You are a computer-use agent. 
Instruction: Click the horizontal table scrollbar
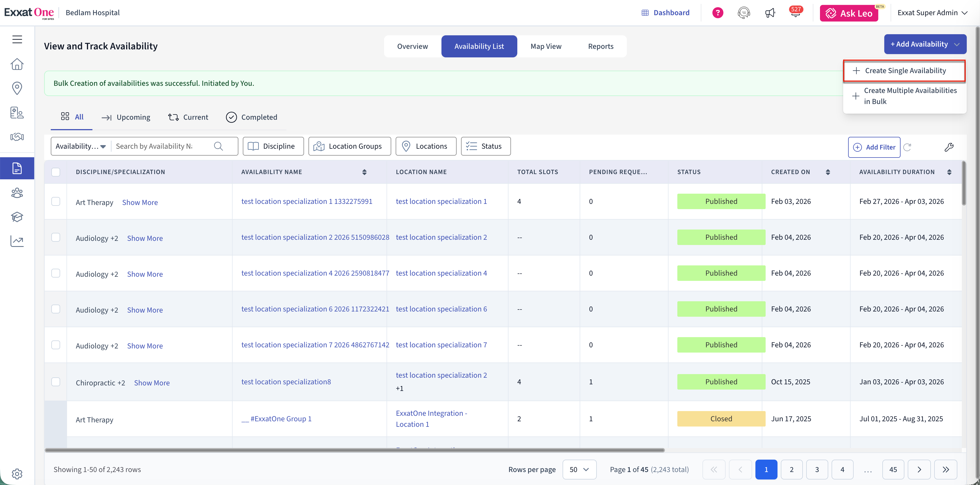355,450
